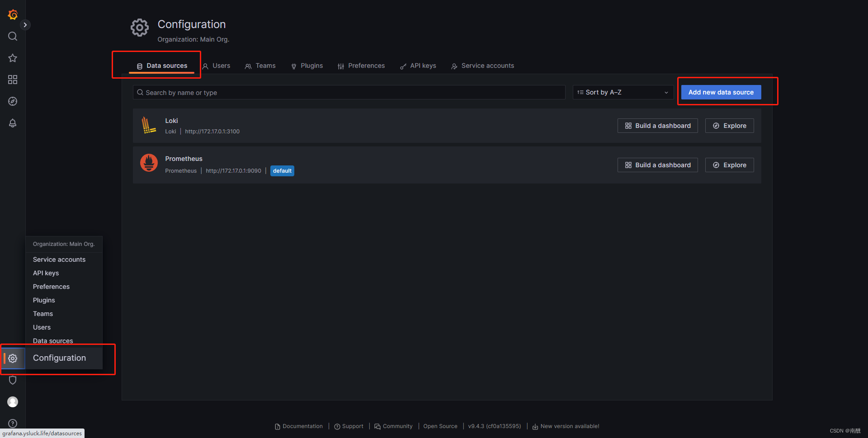Click the Loki logo icon
This screenshot has width=868, height=438.
coord(149,125)
